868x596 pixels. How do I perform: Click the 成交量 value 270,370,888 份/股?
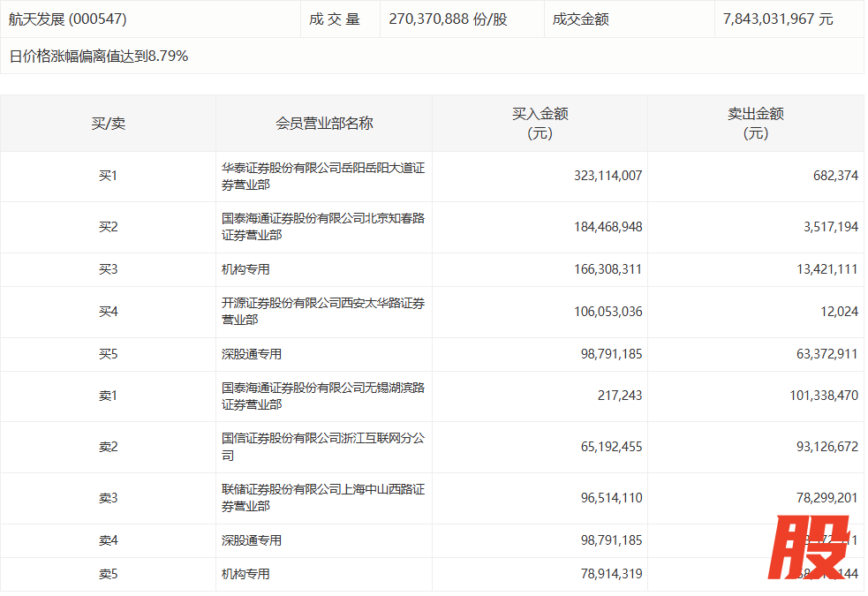(x=461, y=19)
